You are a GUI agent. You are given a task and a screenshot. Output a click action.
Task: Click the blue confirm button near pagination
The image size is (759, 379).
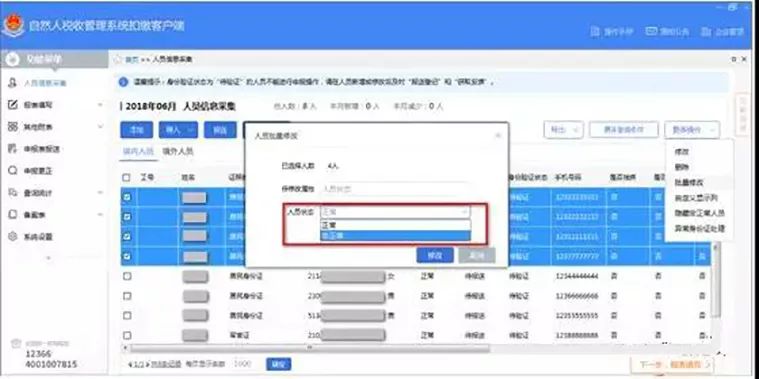[278, 364]
